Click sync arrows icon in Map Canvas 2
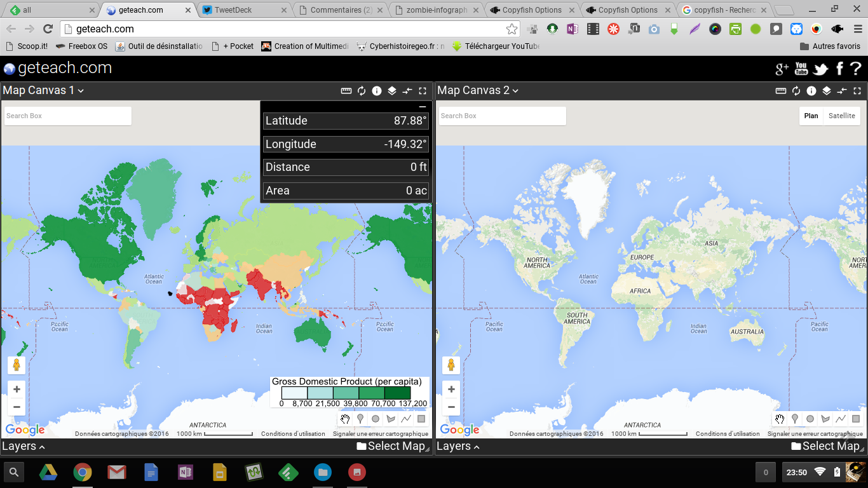Image resolution: width=868 pixels, height=488 pixels. click(x=842, y=91)
